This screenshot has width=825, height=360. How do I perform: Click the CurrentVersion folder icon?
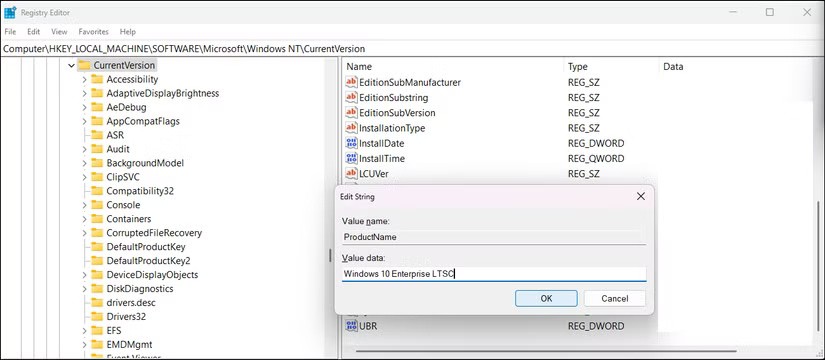click(84, 65)
